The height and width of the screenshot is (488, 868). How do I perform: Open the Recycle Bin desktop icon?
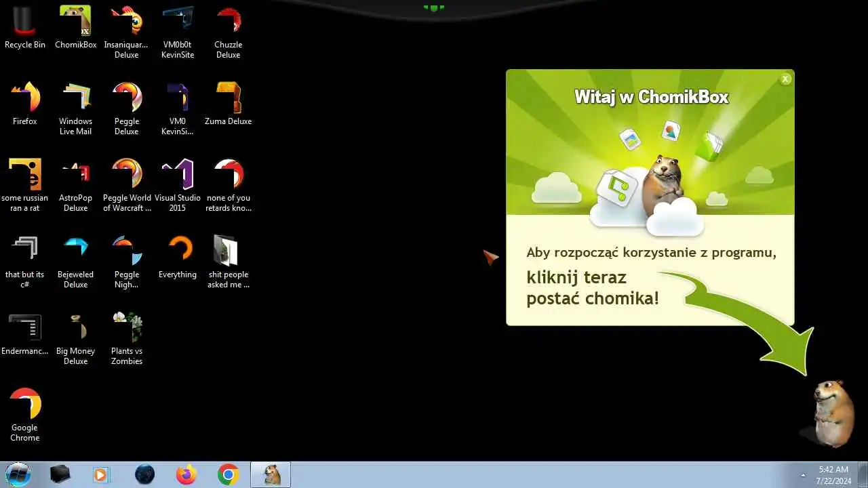[x=25, y=28]
